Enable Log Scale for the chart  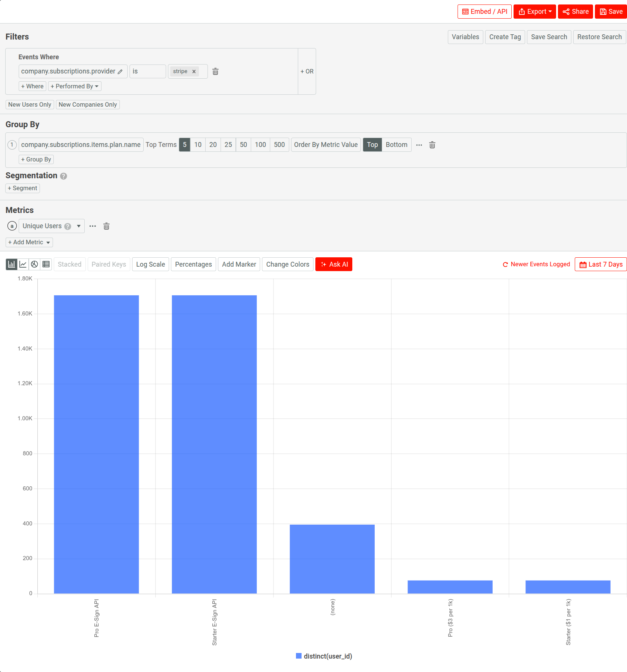(150, 264)
